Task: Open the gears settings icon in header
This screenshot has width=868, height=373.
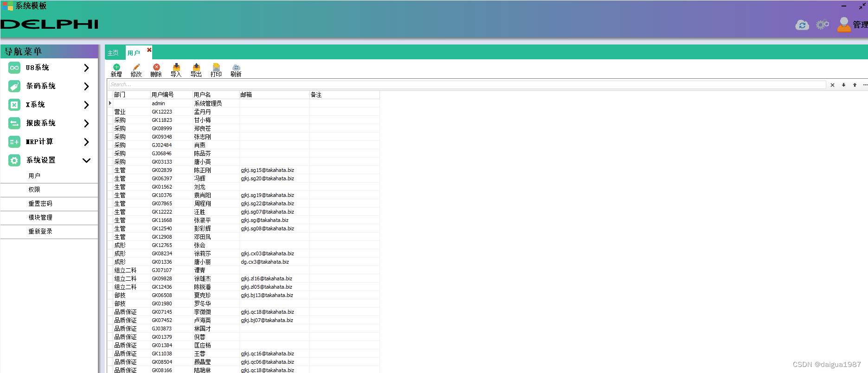Action: [823, 25]
